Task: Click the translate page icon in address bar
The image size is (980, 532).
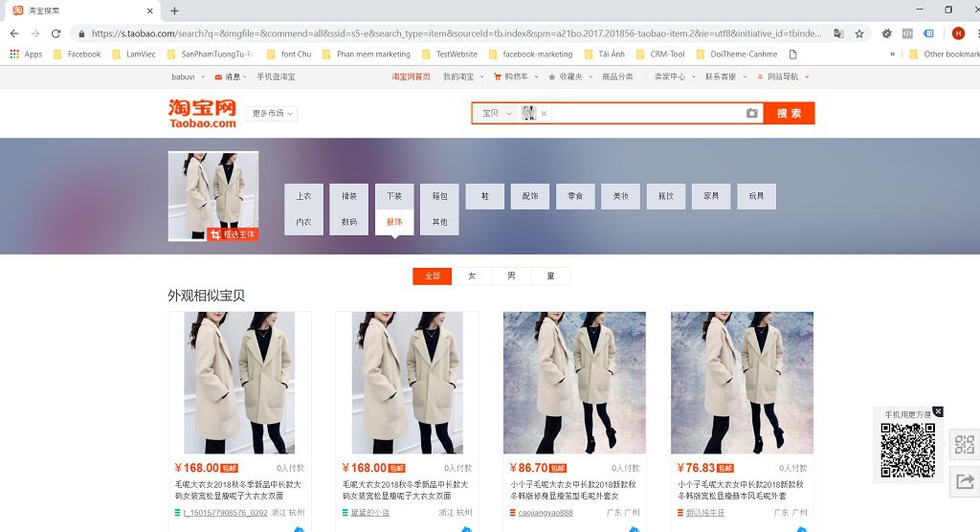Action: point(838,33)
